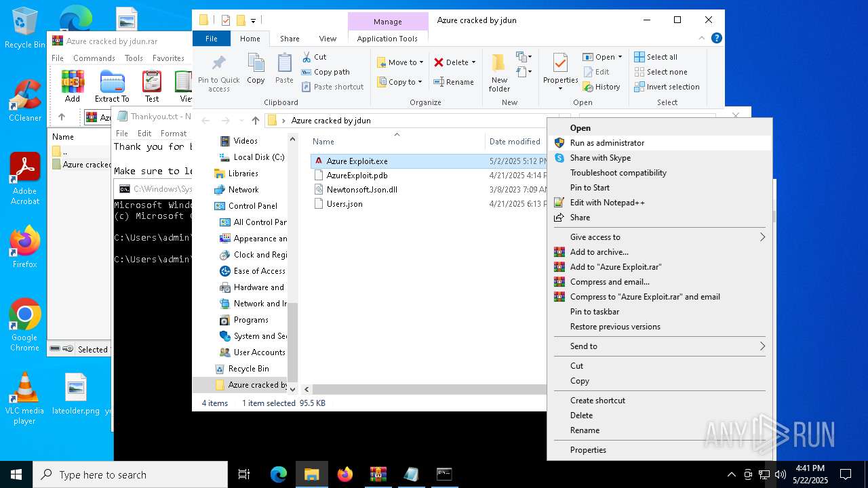This screenshot has width=868, height=488.
Task: Click the Add icon in the WinRAR toolbar
Action: pyautogui.click(x=73, y=81)
